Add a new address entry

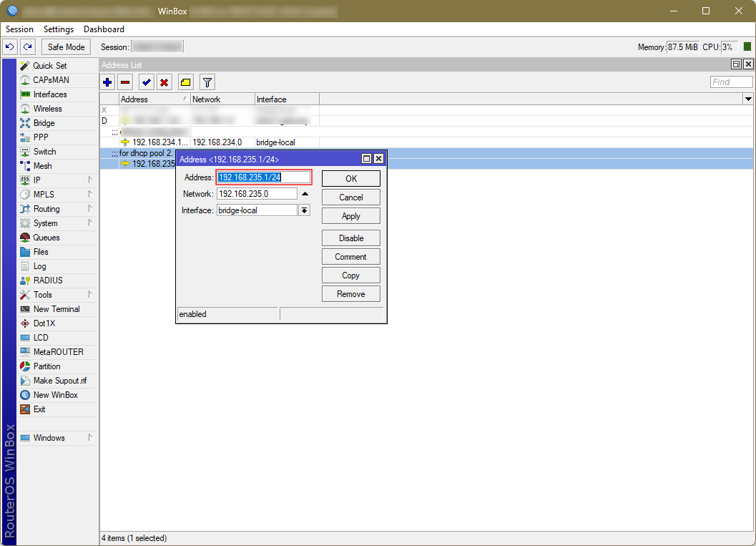(107, 82)
